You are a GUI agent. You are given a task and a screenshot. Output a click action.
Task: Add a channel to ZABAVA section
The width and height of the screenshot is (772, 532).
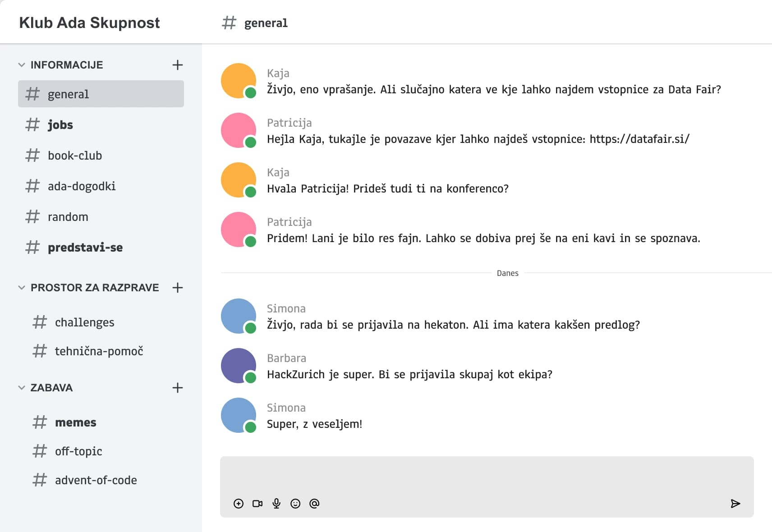(178, 388)
